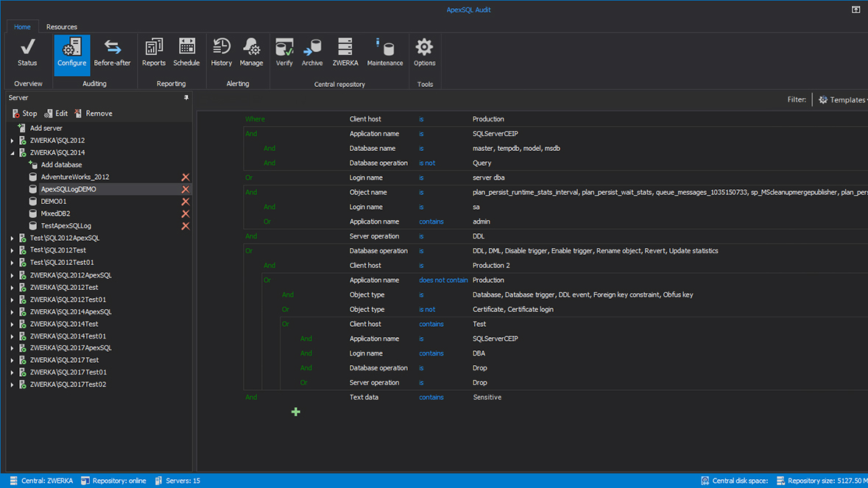Click the Central: ZWERKA status icon
Image resolution: width=868 pixels, height=488 pixels.
(x=14, y=481)
